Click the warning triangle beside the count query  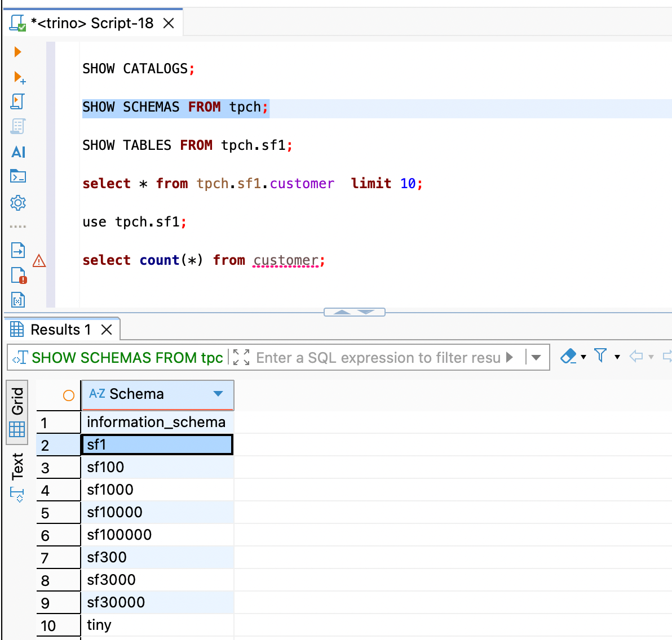(x=39, y=260)
